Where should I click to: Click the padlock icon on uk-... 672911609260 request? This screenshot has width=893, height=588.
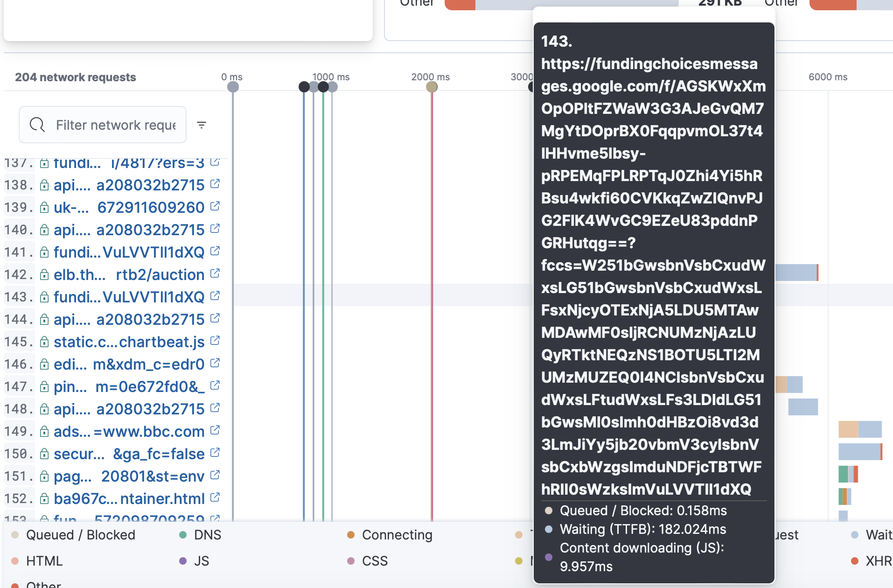(44, 207)
